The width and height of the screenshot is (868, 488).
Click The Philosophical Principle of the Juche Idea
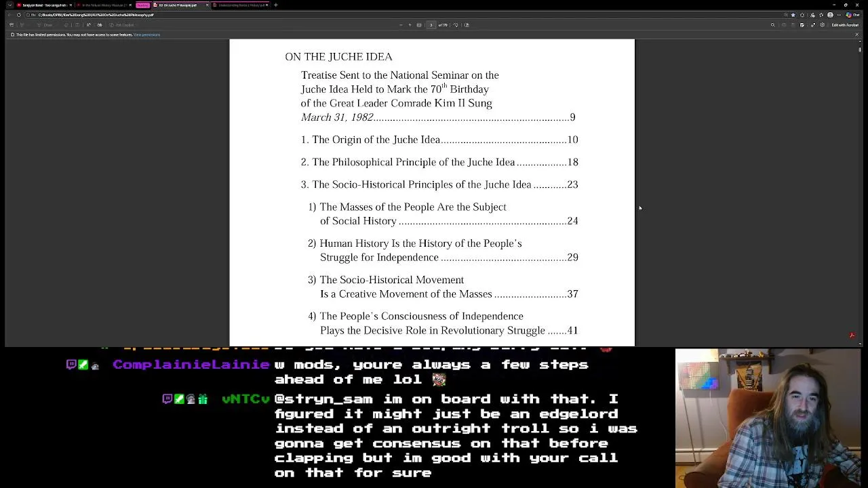click(439, 162)
